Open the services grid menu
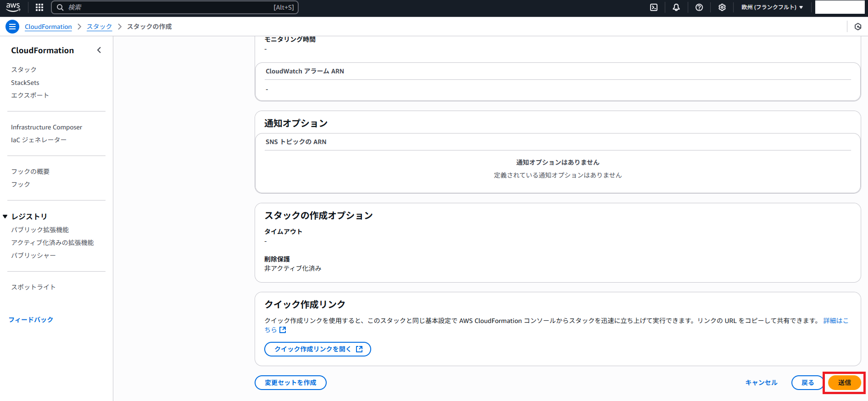The width and height of the screenshot is (868, 401). [39, 7]
